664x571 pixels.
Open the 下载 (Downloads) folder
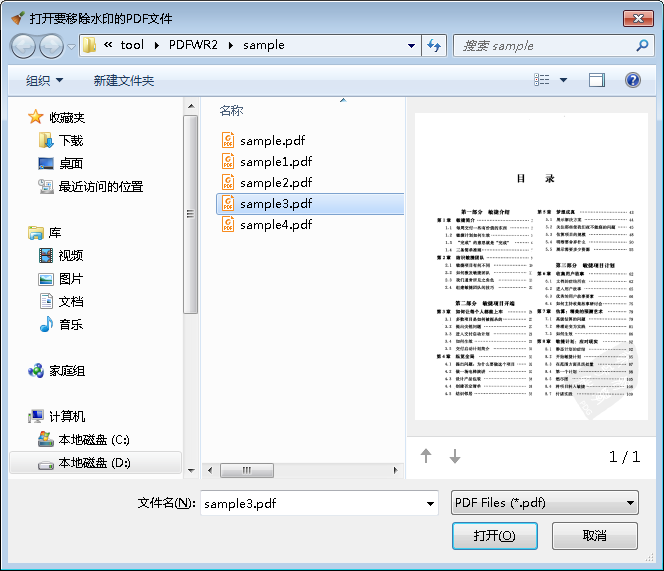pyautogui.click(x=71, y=140)
